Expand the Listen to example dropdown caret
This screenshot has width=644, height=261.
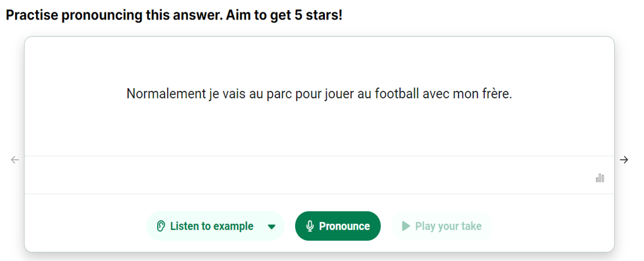point(272,227)
